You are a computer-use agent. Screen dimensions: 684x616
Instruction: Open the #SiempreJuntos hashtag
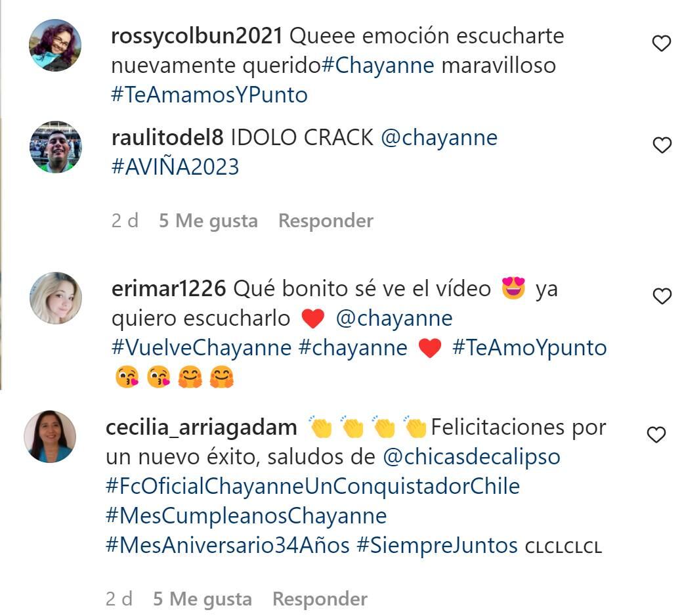click(437, 546)
